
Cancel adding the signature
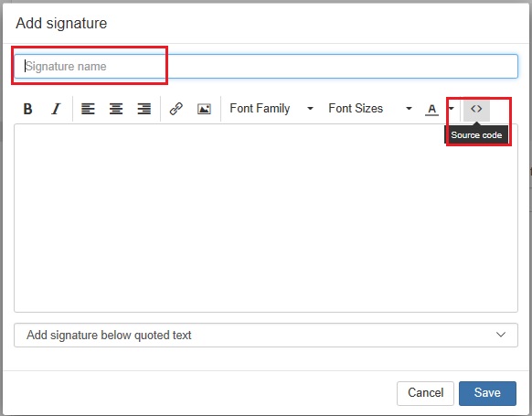tap(425, 393)
